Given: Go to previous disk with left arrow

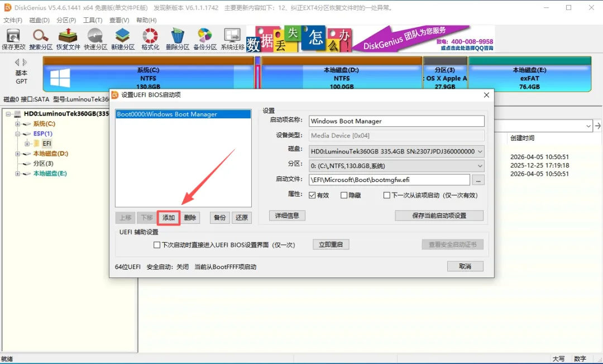Looking at the screenshot, I should [17, 63].
